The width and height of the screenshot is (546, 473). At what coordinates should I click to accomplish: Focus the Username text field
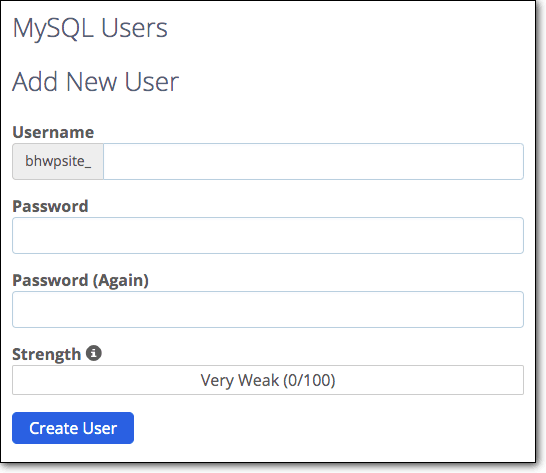click(313, 161)
